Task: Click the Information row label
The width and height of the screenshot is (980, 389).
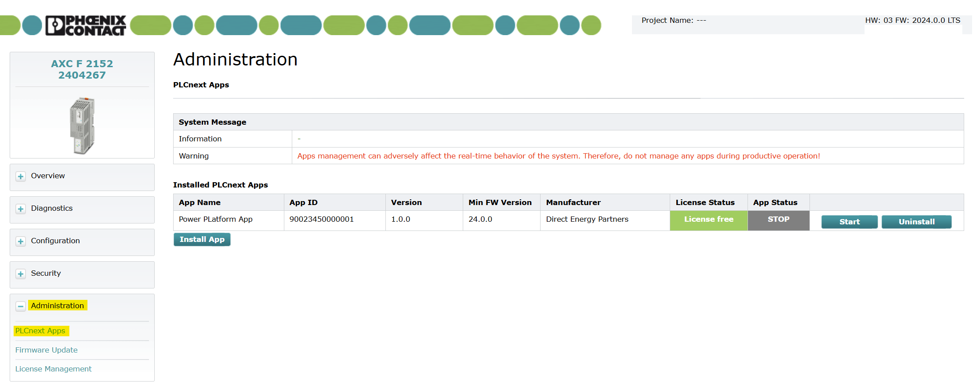Action: (200, 139)
